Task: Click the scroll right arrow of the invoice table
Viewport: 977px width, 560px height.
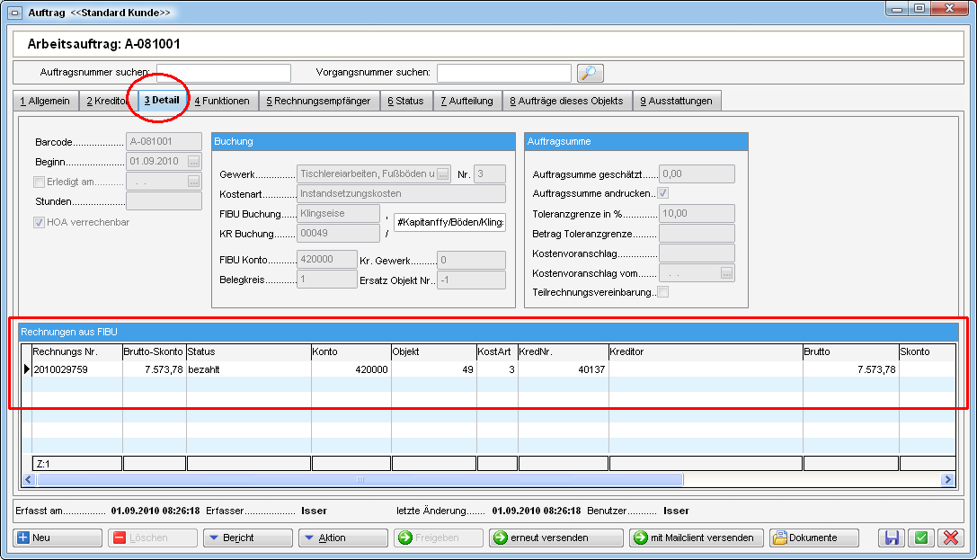Action: click(x=947, y=480)
